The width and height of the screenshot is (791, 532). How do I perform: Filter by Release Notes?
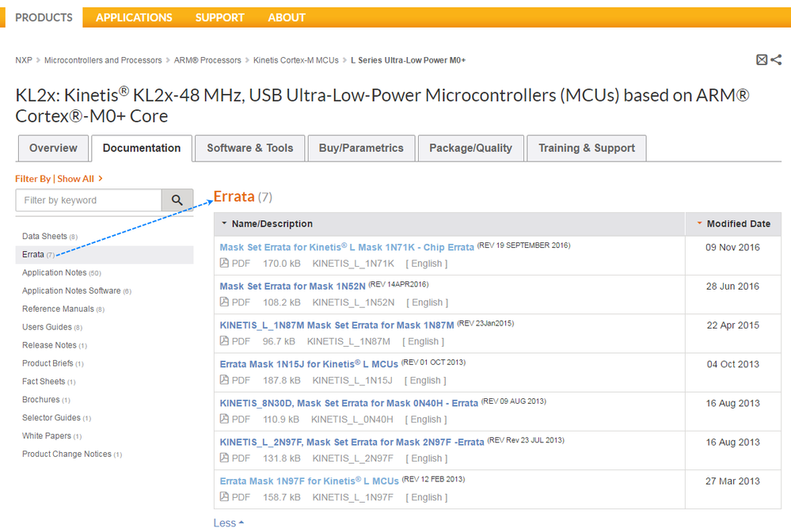[55, 345]
